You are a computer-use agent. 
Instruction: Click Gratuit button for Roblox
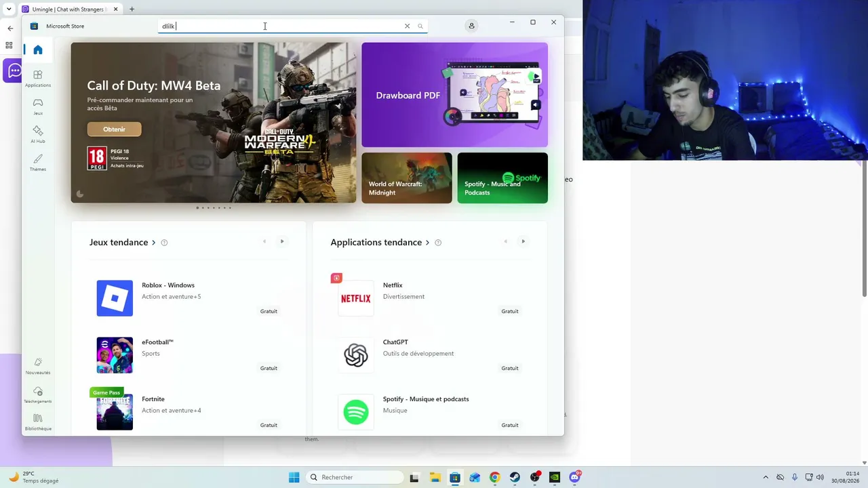(269, 311)
